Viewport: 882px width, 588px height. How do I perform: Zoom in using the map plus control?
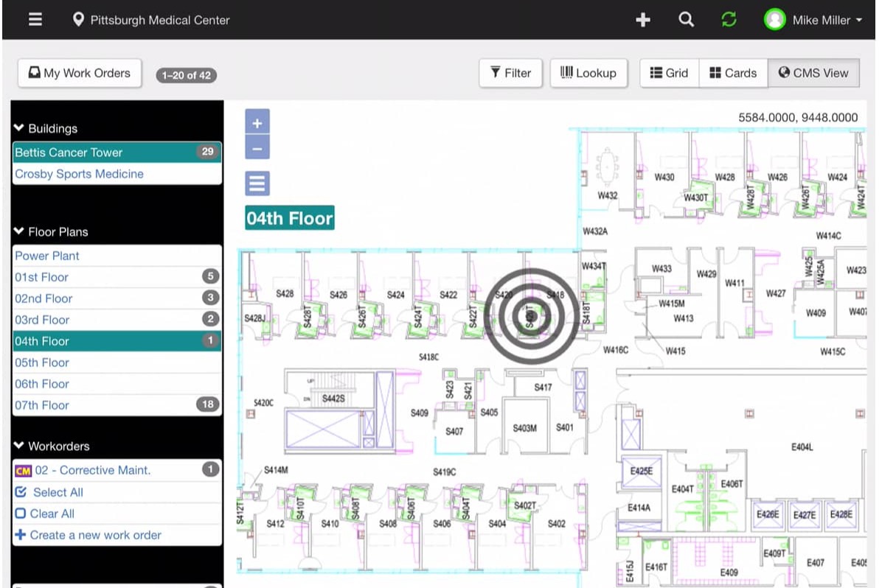[x=257, y=122]
